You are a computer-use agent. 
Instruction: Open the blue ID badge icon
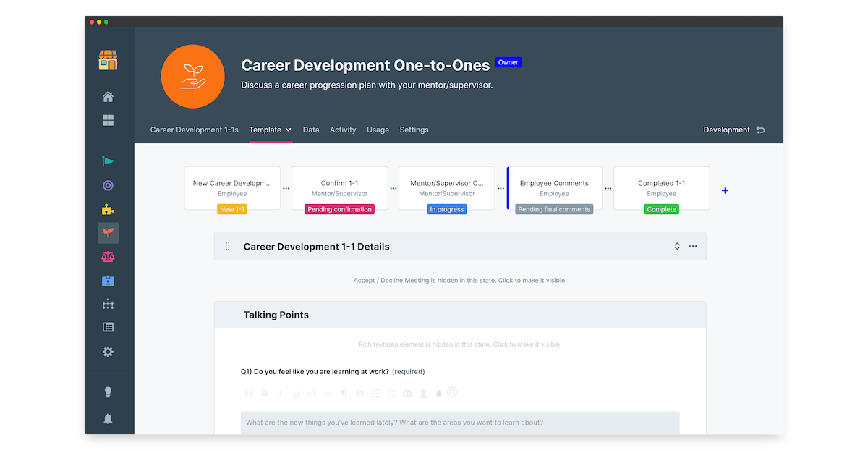(108, 280)
